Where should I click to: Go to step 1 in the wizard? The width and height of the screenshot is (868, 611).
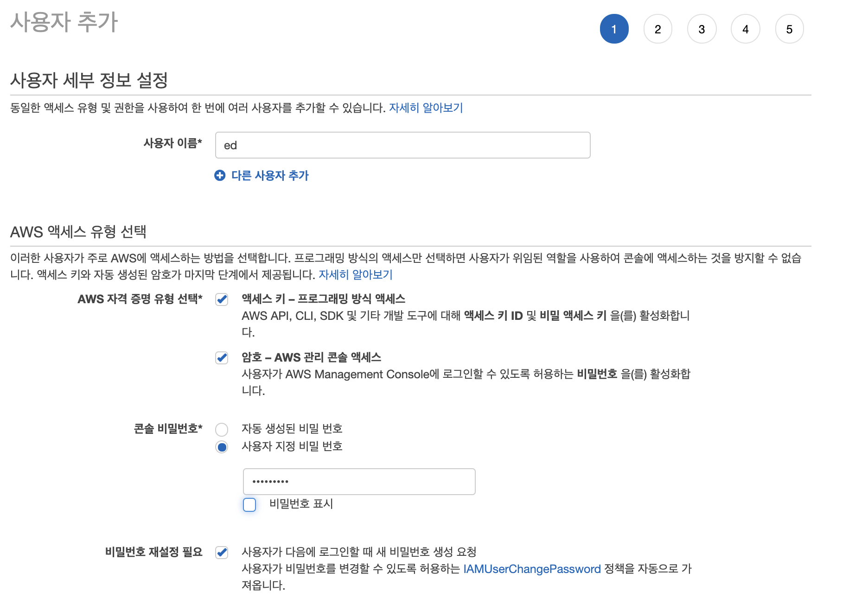click(x=614, y=29)
